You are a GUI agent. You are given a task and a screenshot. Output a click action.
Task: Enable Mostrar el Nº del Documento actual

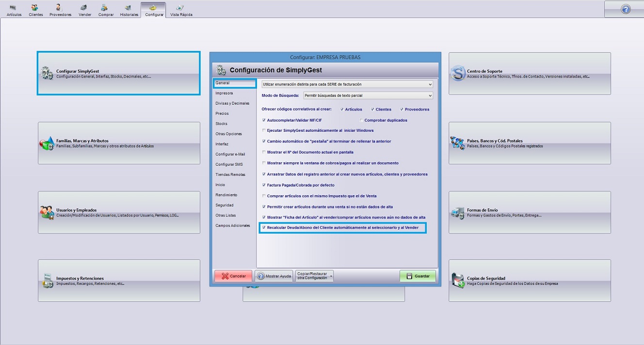pyautogui.click(x=264, y=152)
